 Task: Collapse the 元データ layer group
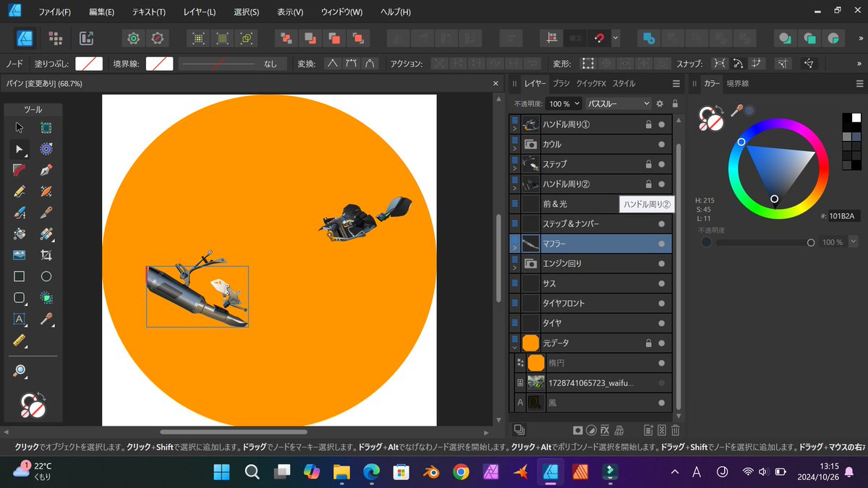click(x=515, y=348)
